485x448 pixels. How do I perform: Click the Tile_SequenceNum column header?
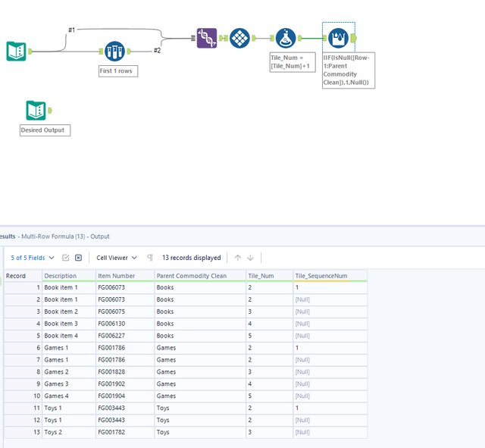pos(330,276)
